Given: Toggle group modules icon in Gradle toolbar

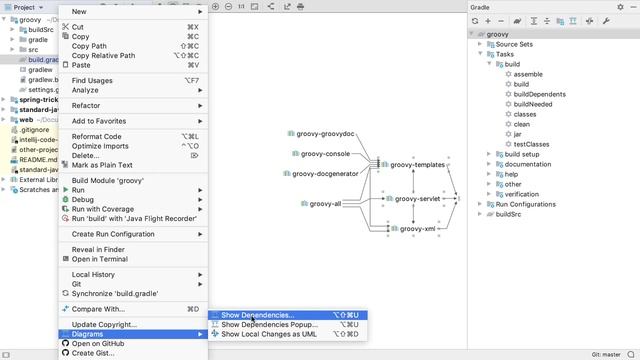Looking at the screenshot, I should (560, 21).
